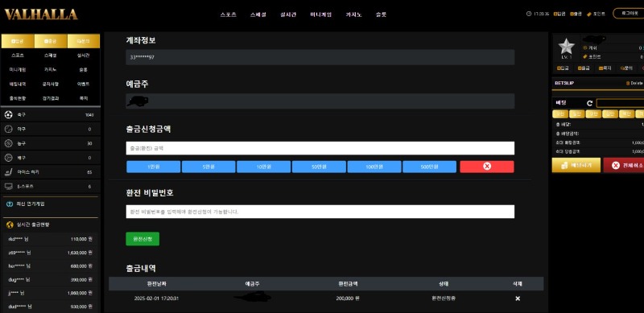Add 100만원 to the withdrawal amount

(374, 167)
